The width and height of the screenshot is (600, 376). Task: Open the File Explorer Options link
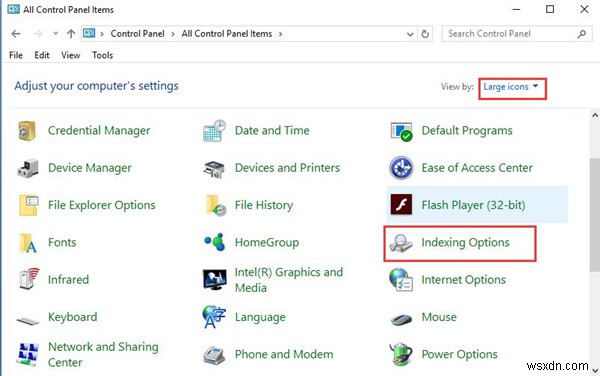(102, 205)
